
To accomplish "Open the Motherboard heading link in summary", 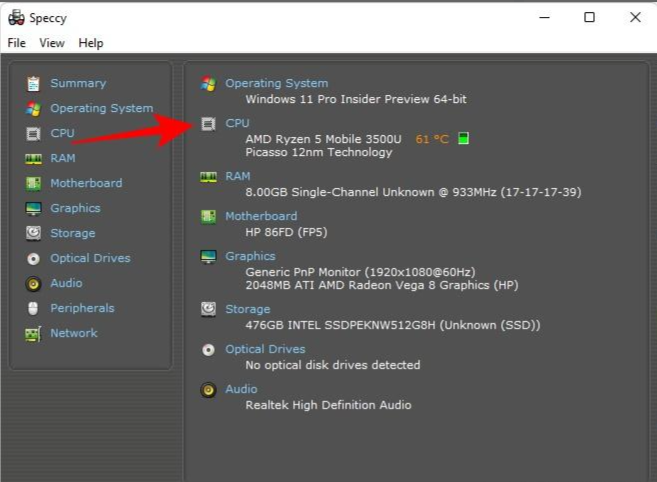I will [260, 215].
